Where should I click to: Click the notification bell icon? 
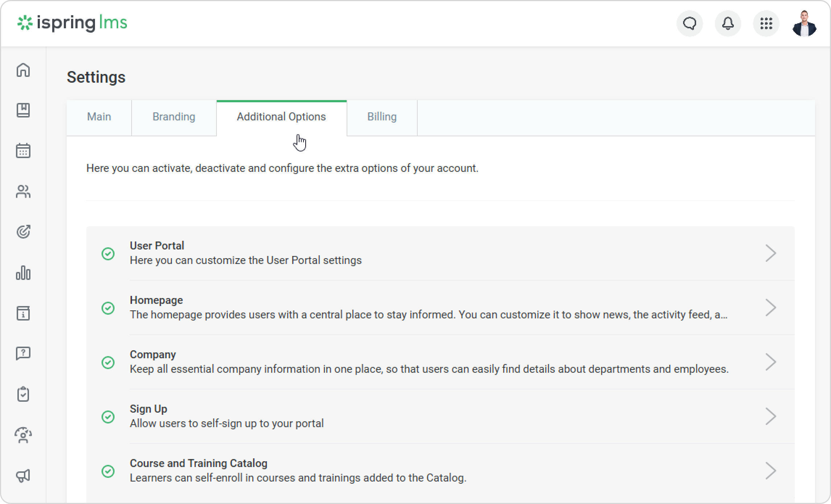click(x=728, y=24)
